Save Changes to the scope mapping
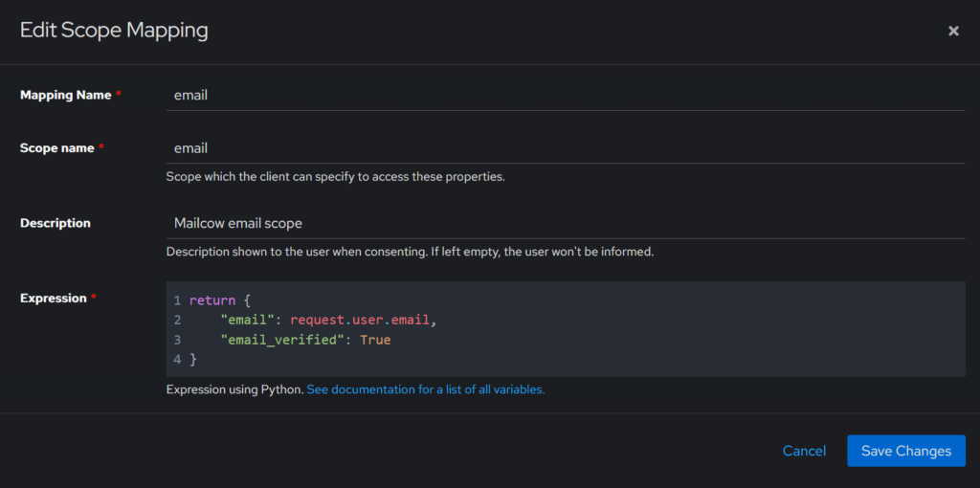The width and height of the screenshot is (980, 488). tap(906, 451)
